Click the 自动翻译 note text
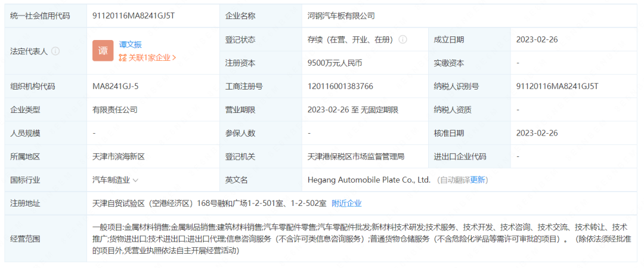Image resolution: width=644 pixels, height=268 pixels. point(455,180)
